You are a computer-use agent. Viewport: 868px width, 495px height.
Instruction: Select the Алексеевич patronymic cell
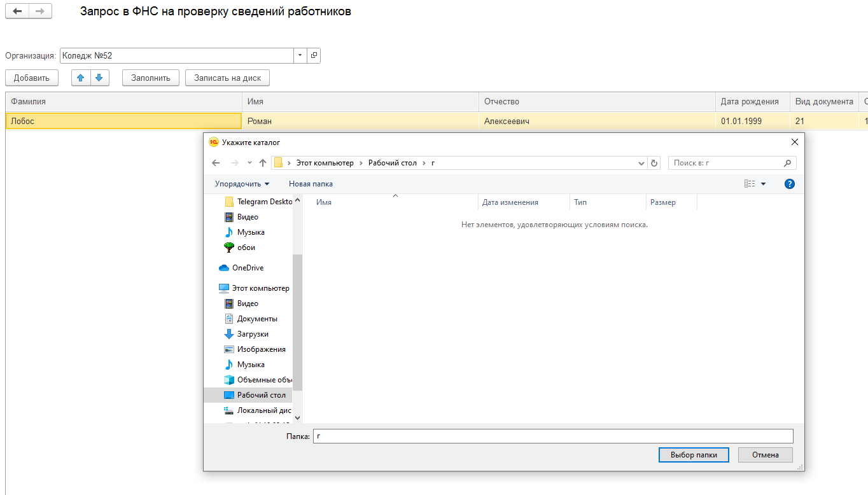click(597, 121)
